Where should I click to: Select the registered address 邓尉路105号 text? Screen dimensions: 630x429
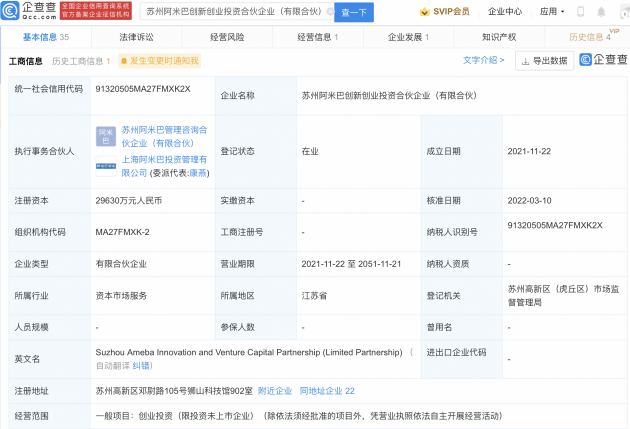coord(174,391)
